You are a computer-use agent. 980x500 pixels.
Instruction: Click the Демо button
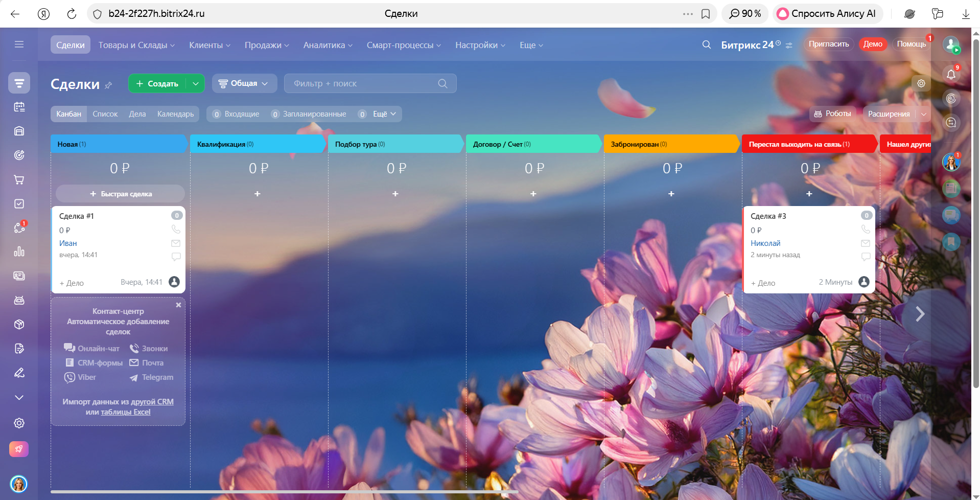pyautogui.click(x=873, y=44)
